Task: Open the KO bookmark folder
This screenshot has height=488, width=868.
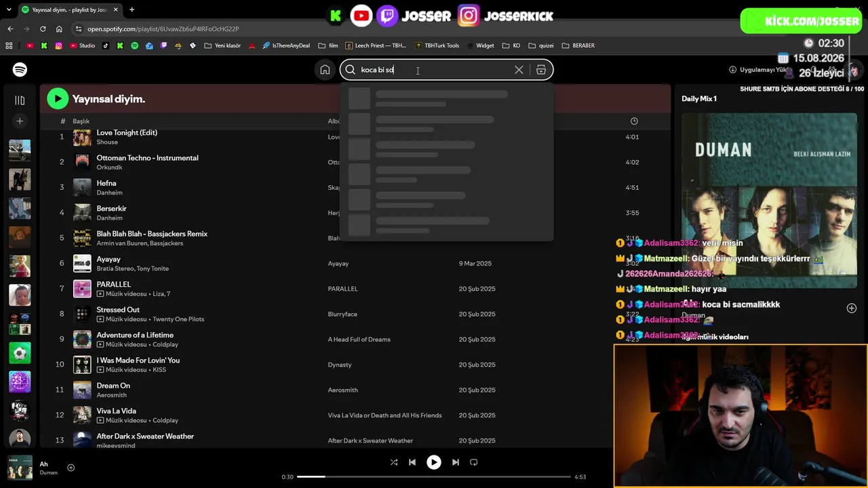Action: pyautogui.click(x=511, y=46)
